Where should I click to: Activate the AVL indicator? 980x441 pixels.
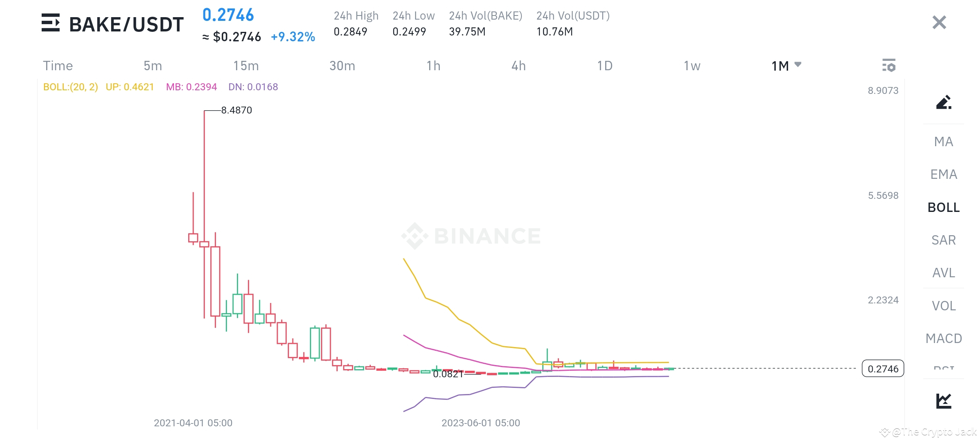(944, 273)
